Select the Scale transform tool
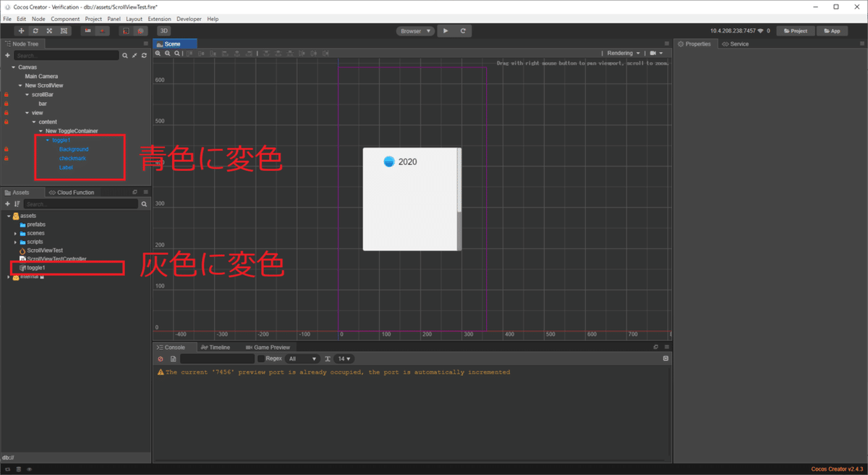 tap(49, 31)
